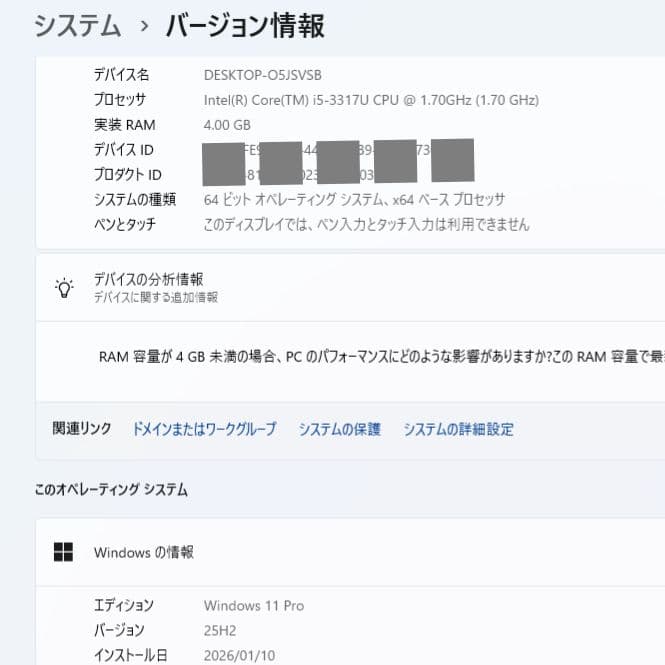Select the 2026/01/10 install date
665x665 pixels.
(239, 656)
